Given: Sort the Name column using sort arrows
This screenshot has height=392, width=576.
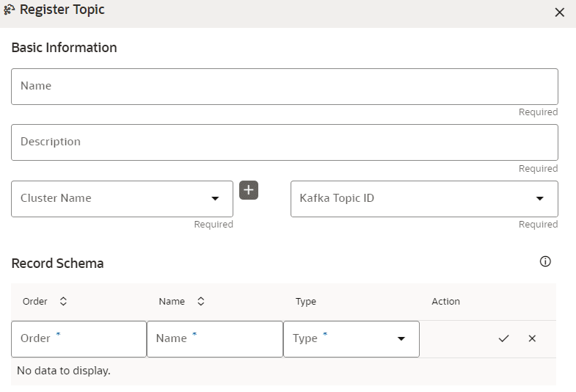Looking at the screenshot, I should (x=200, y=301).
